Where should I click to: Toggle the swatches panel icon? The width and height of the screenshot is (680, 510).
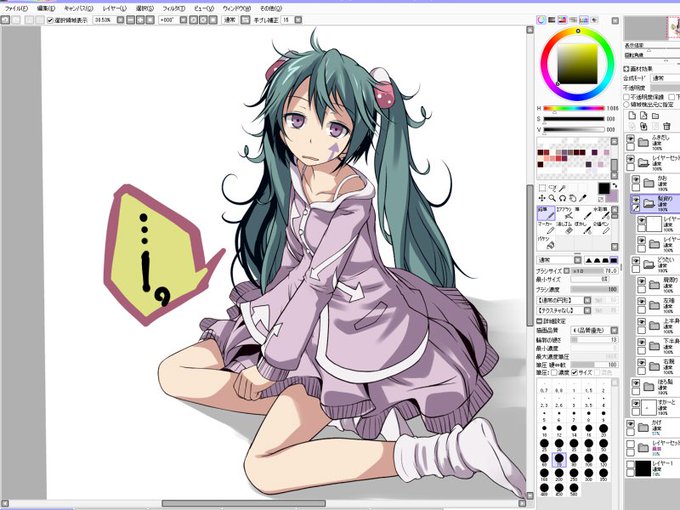point(584,20)
